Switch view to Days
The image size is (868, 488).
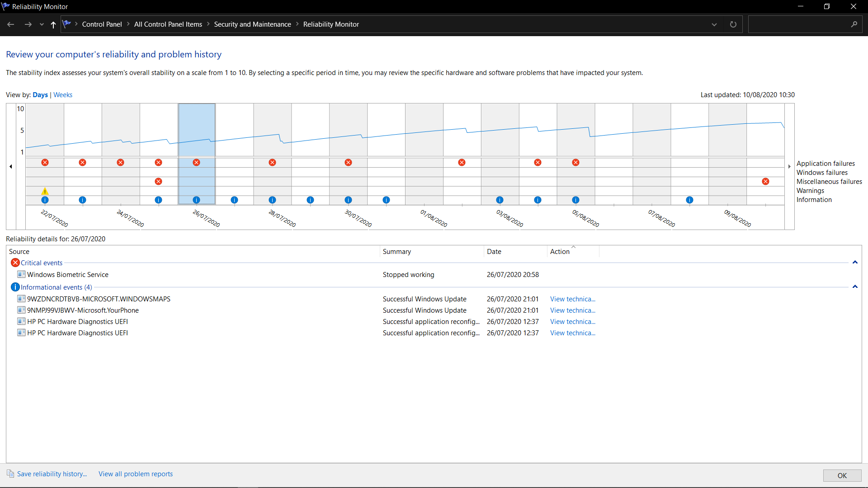tap(40, 95)
